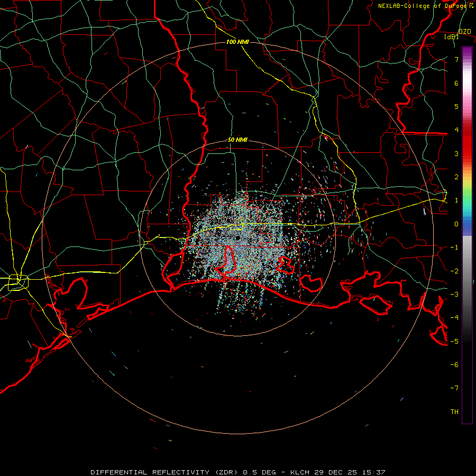Click the "-3" value on the ZDR scale
Screen dimensions: 476x476
tap(454, 294)
